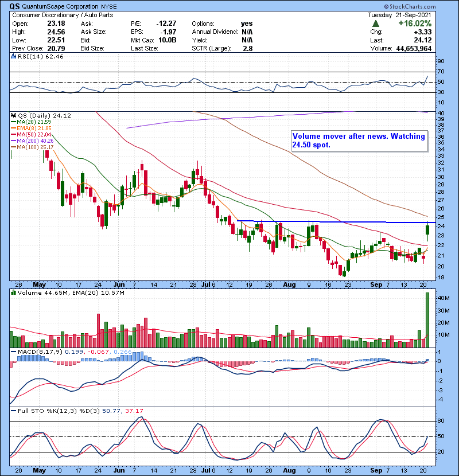Click the RSI(14) 62.46 panel label
This screenshot has height=476, width=459.
coord(40,56)
